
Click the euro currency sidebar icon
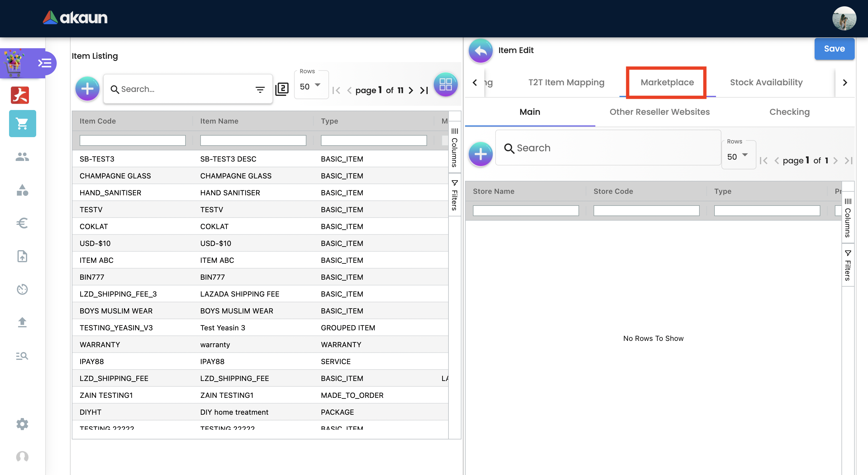point(22,223)
